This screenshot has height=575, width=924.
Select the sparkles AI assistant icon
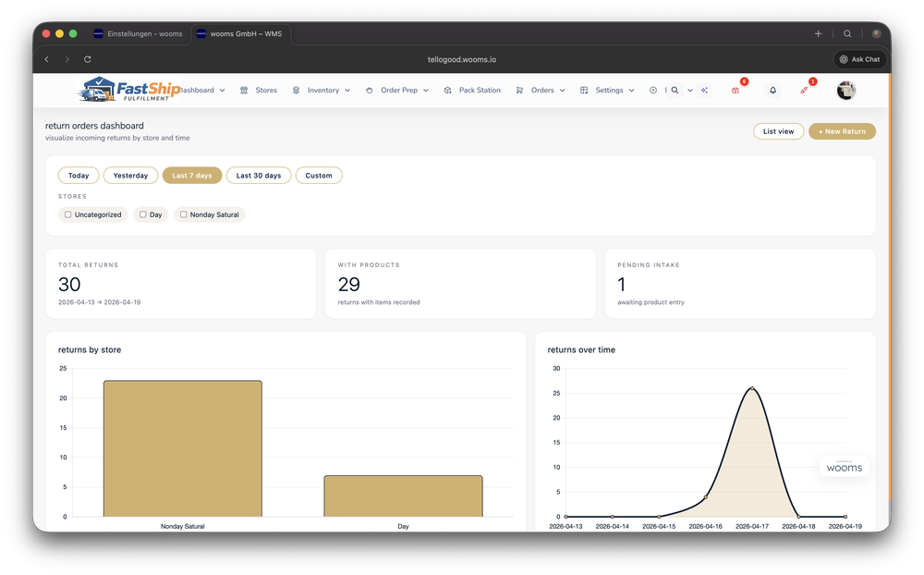704,90
